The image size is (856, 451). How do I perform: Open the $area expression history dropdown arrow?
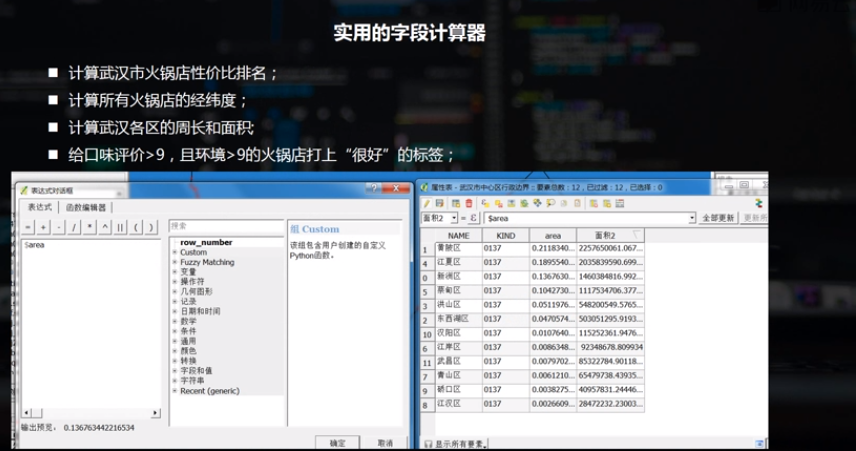click(692, 218)
